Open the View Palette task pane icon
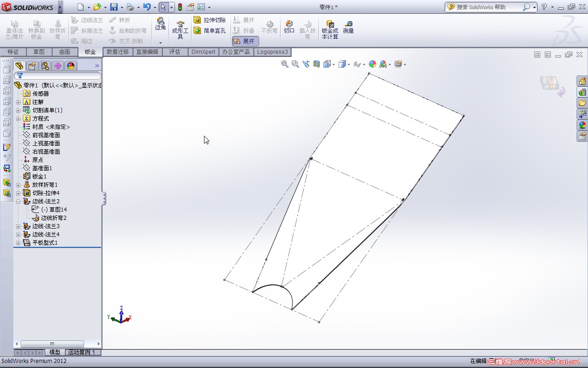The width and height of the screenshot is (588, 368). pyautogui.click(x=582, y=114)
